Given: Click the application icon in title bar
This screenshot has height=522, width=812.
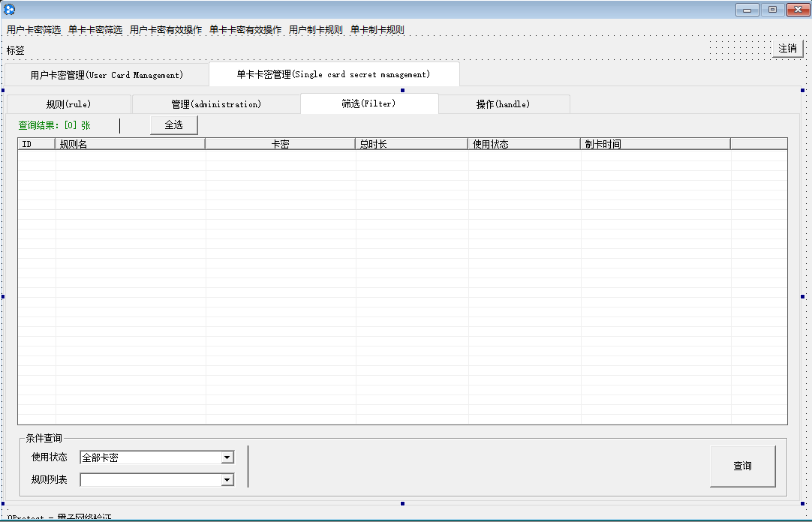Looking at the screenshot, I should tap(10, 10).
